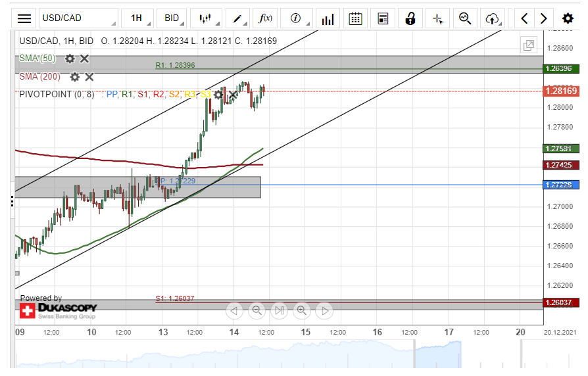This screenshot has height=376, width=588.
Task: Remove the PIVOTPOINT indicator
Action: [233, 95]
